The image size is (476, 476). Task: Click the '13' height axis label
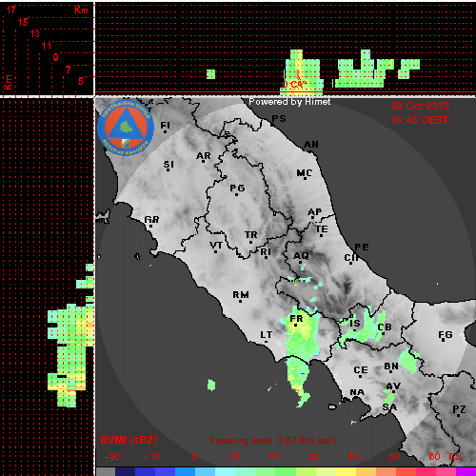pos(35,33)
